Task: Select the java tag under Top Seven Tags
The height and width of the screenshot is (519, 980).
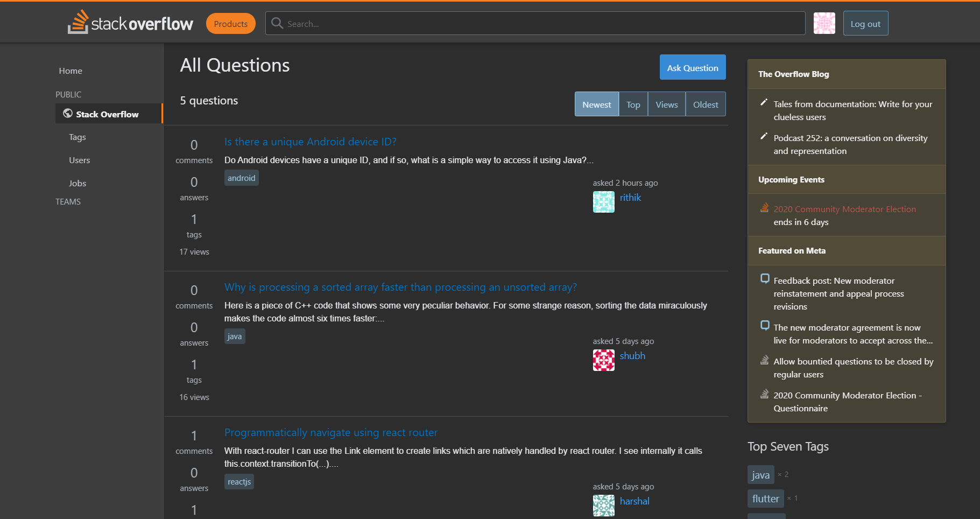Action: click(760, 474)
